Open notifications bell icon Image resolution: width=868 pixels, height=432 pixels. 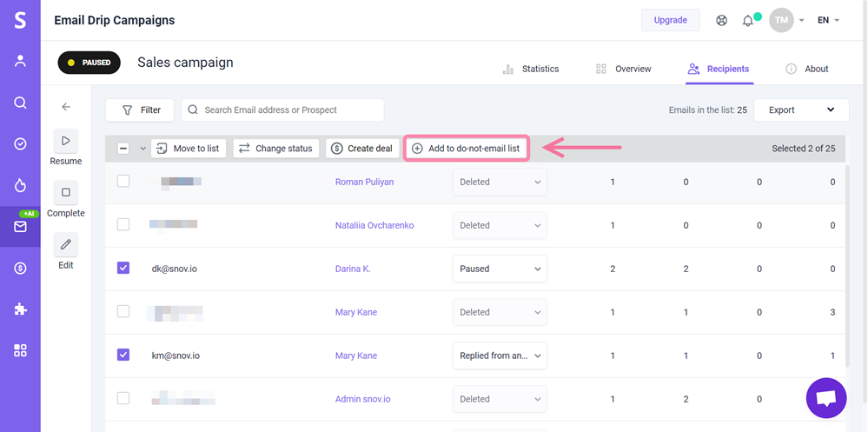click(748, 21)
